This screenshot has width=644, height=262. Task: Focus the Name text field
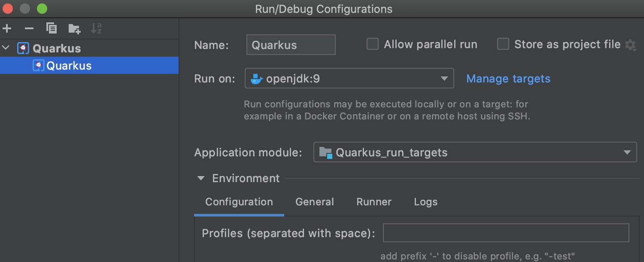pyautogui.click(x=291, y=45)
